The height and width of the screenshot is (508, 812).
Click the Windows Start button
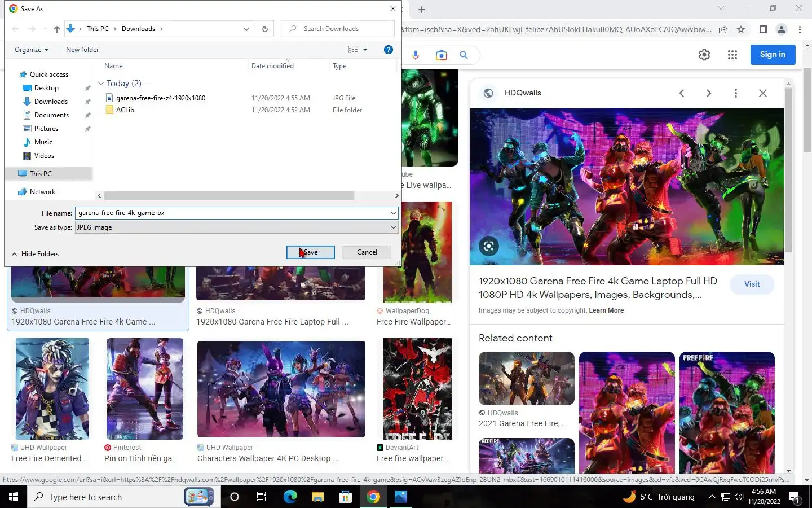click(x=14, y=497)
